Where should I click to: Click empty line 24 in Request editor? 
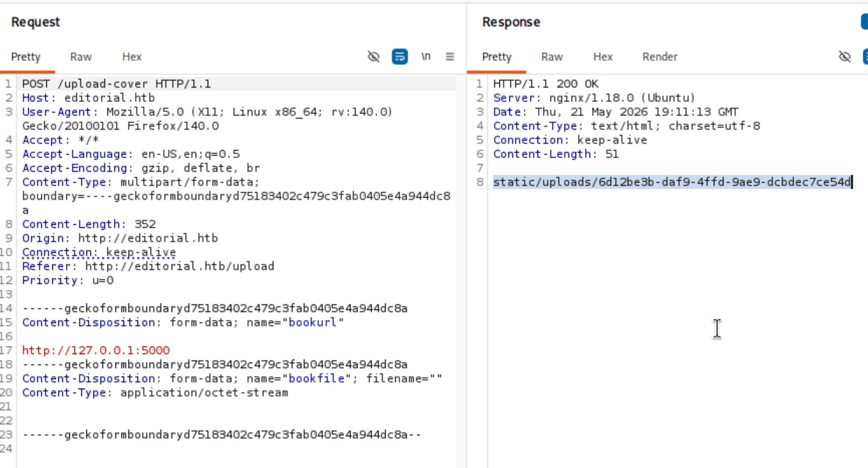(x=236, y=449)
